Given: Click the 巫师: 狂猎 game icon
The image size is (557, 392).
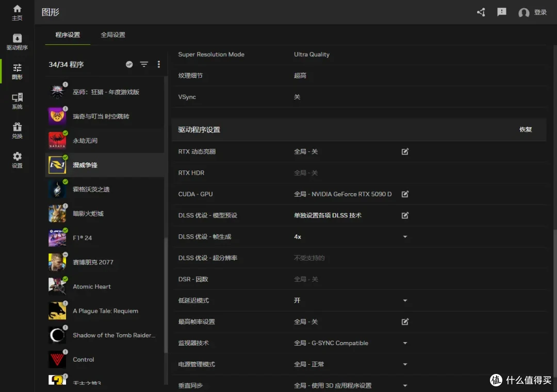Looking at the screenshot, I should (57, 92).
